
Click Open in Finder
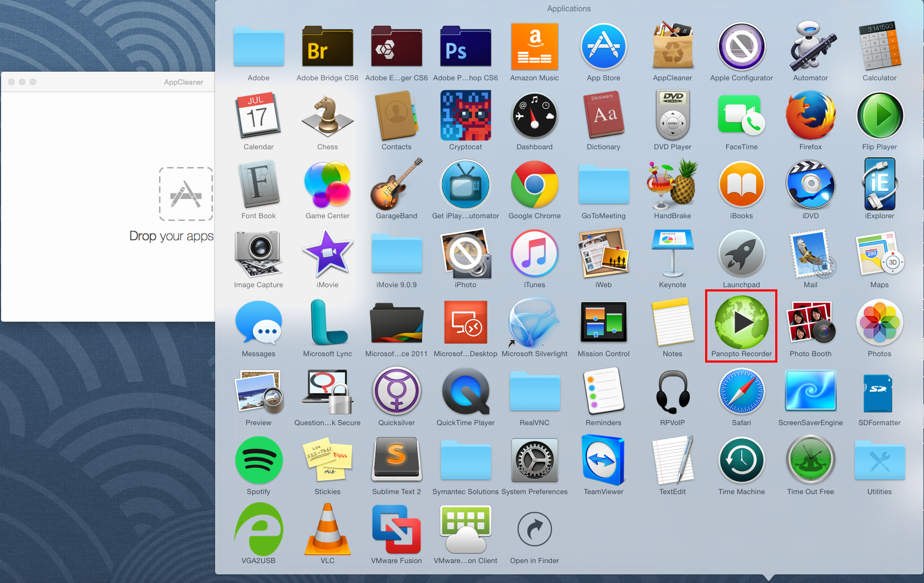534,530
